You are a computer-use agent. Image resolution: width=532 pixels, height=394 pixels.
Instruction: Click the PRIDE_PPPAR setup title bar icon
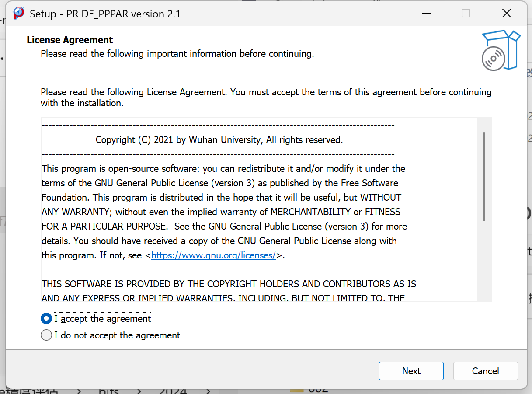click(18, 14)
